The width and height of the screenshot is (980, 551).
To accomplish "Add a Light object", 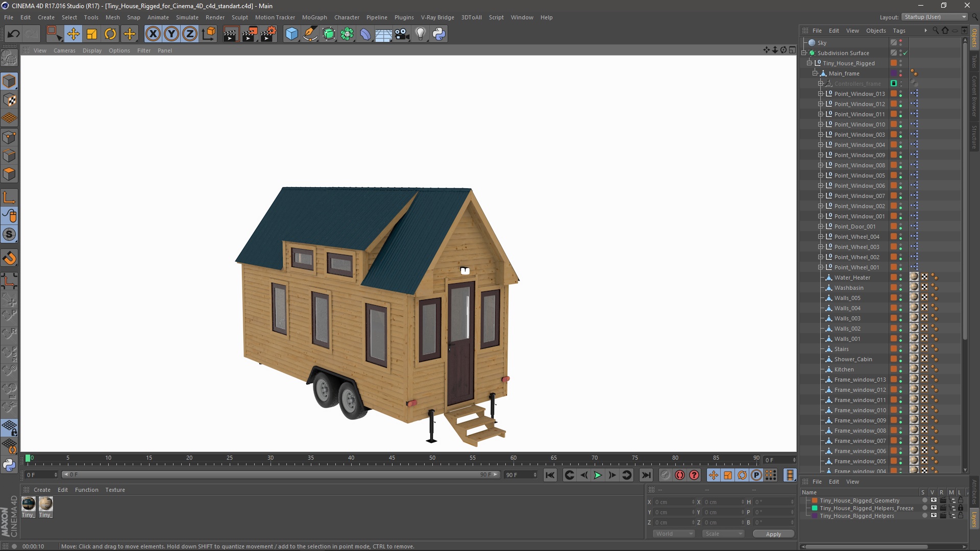I will [421, 34].
